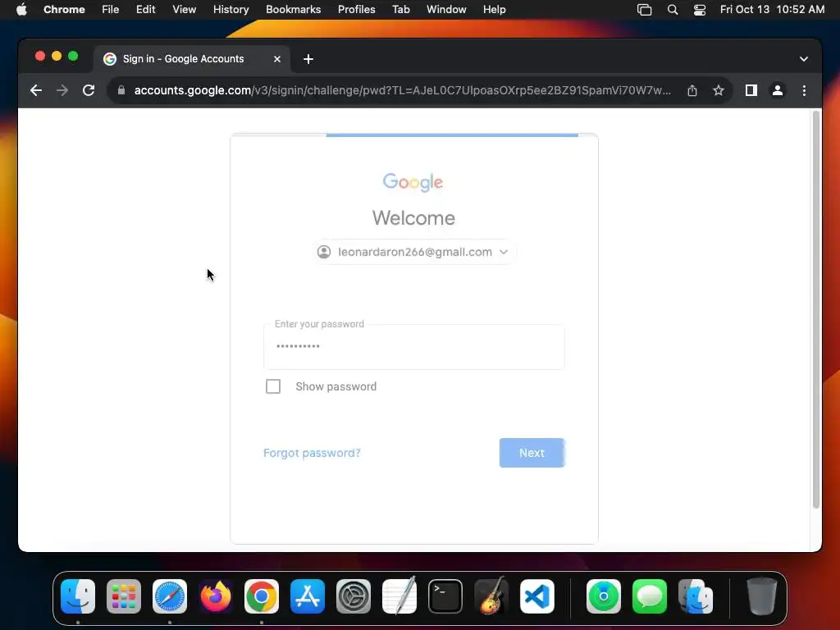Open System Settings from the dock
This screenshot has height=630, width=840.
coord(354,596)
